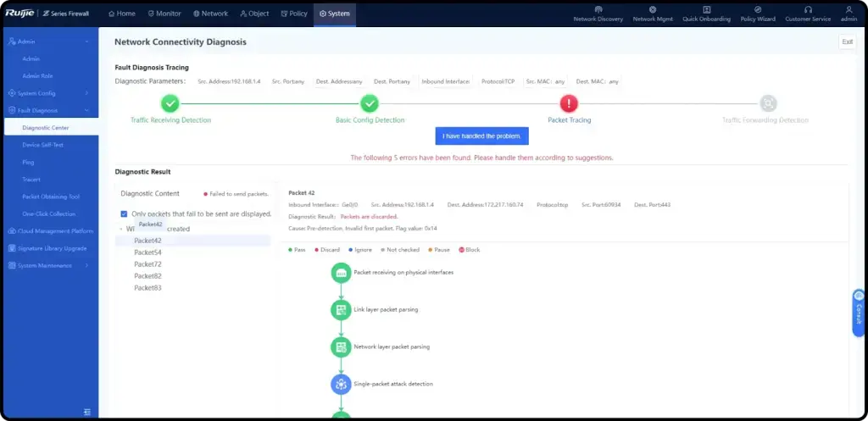868x421 pixels.
Task: Collapse the sidebar using bottom-left icon
Action: (x=86, y=412)
